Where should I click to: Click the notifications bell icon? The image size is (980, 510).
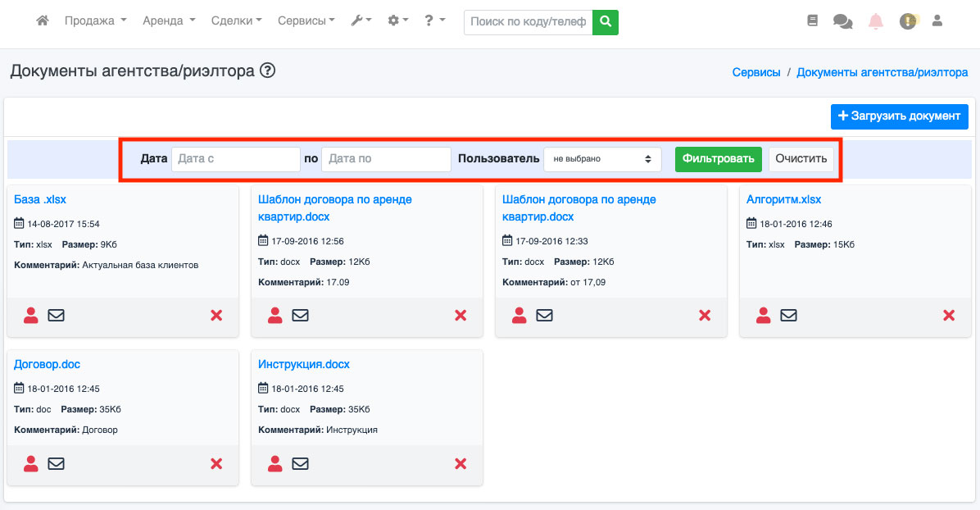(876, 21)
